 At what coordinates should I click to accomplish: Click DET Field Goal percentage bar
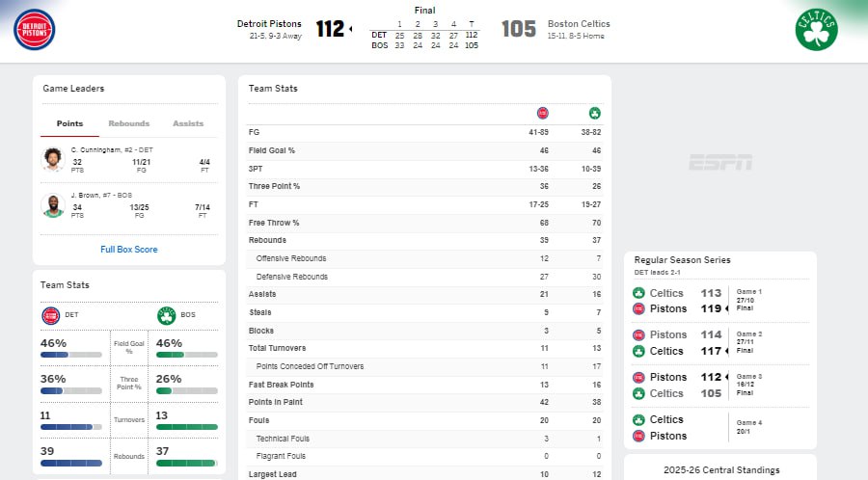[70, 355]
